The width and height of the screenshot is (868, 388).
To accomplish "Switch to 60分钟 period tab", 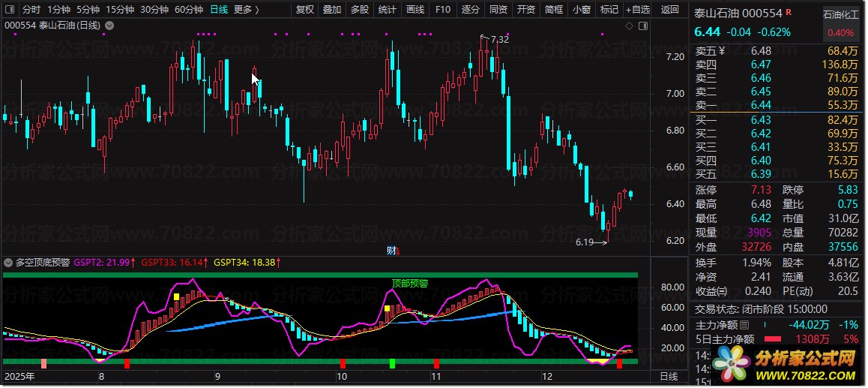I will tap(189, 10).
